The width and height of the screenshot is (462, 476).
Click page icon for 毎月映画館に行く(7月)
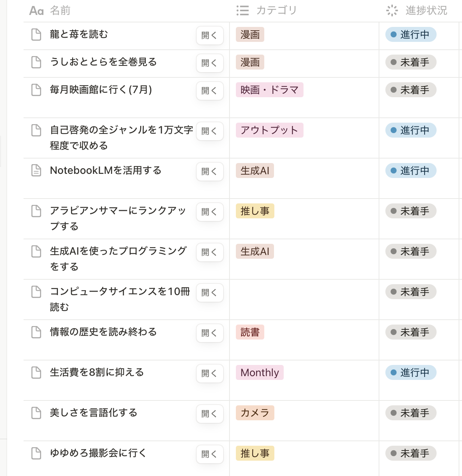click(36, 90)
